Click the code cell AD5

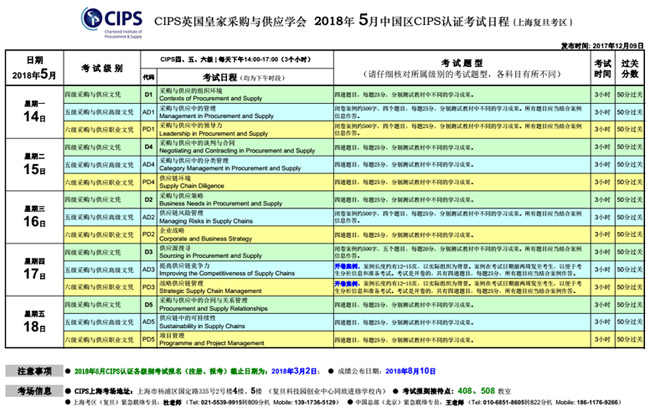pyautogui.click(x=149, y=322)
